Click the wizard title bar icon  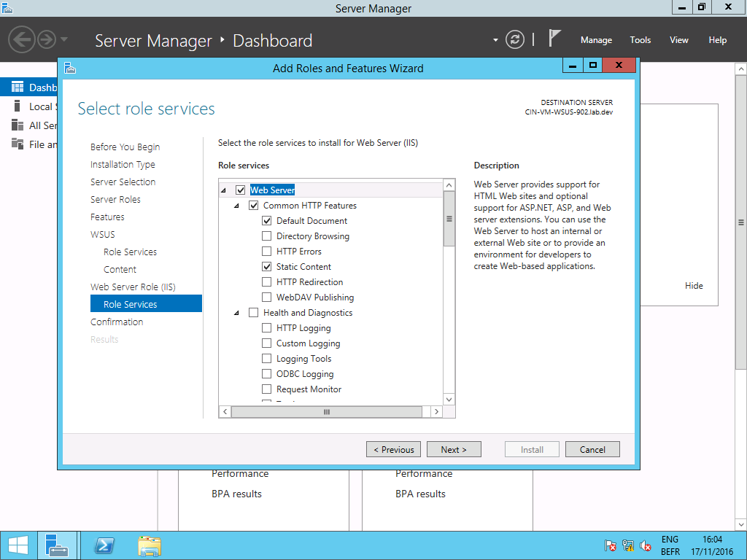click(70, 68)
